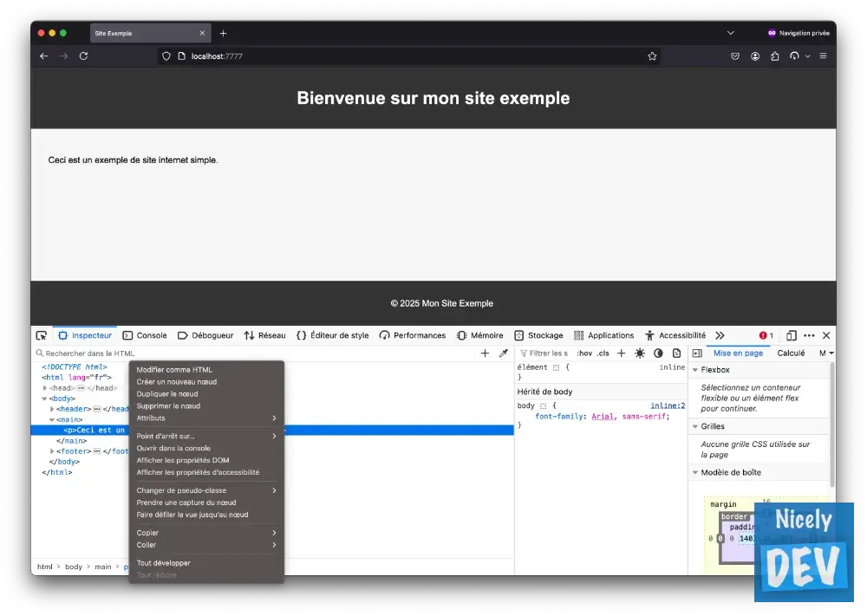Switch to the Réseau tab

pyautogui.click(x=264, y=335)
